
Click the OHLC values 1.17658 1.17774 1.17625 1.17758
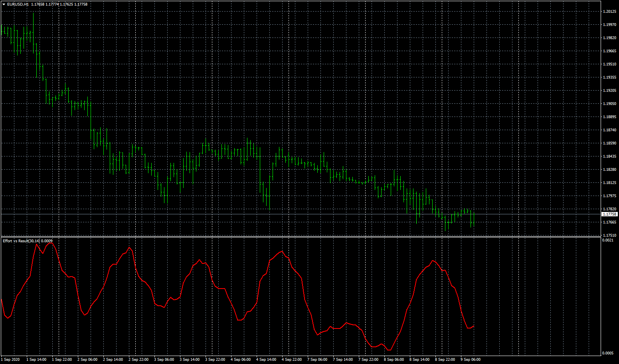(x=59, y=4)
